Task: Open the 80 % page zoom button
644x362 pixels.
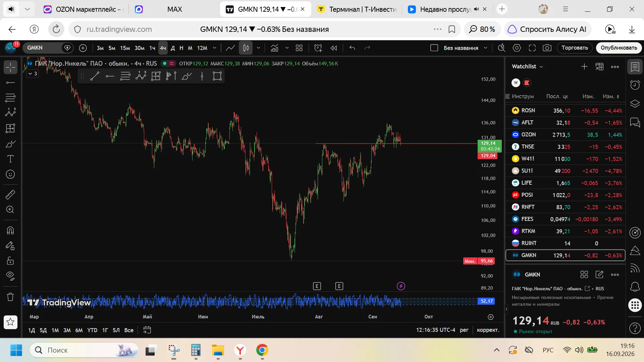Action: [482, 29]
